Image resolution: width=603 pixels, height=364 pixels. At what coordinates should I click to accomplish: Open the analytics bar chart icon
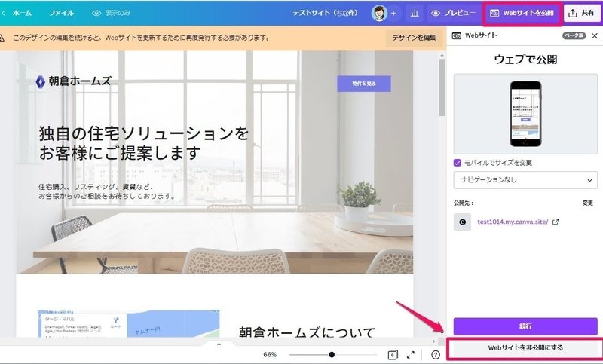point(415,13)
